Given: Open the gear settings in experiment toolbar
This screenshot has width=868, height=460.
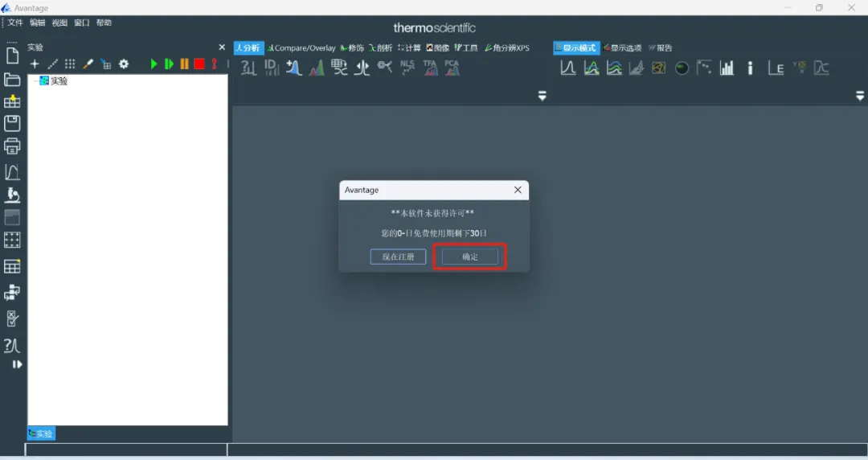Looking at the screenshot, I should pyautogui.click(x=124, y=64).
